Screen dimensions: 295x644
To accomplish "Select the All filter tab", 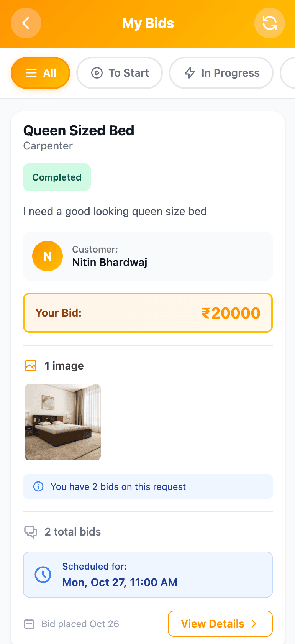I will pos(41,73).
